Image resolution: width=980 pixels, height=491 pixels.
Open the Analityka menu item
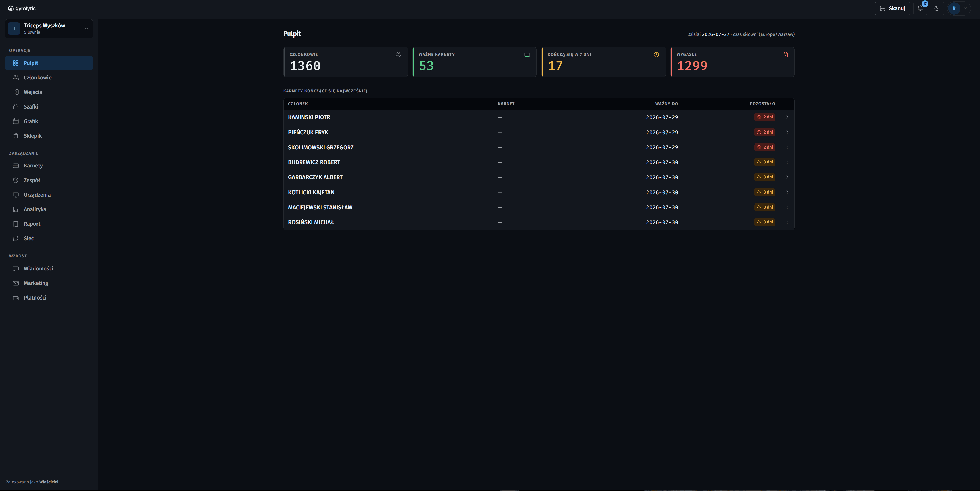(x=49, y=209)
